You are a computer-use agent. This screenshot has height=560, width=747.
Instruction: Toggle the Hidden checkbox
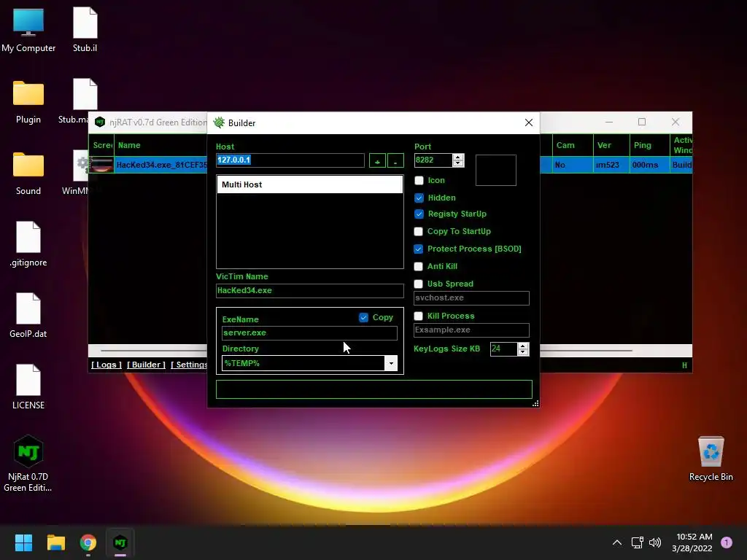pyautogui.click(x=419, y=198)
